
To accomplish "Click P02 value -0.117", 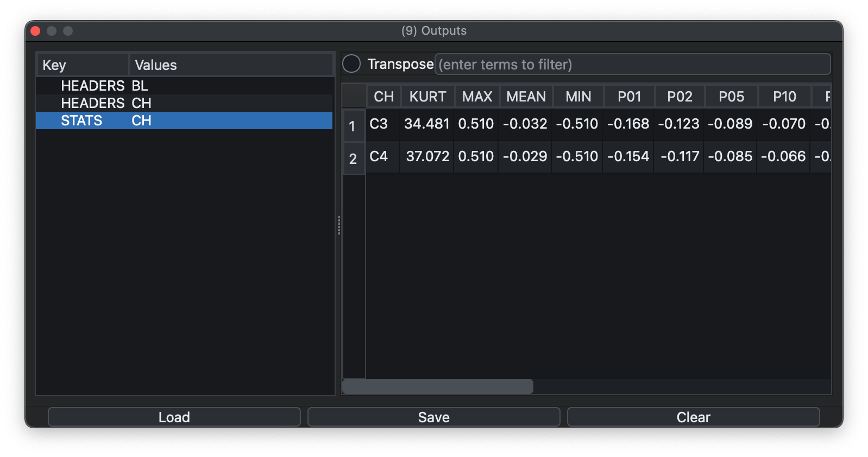I will [679, 156].
